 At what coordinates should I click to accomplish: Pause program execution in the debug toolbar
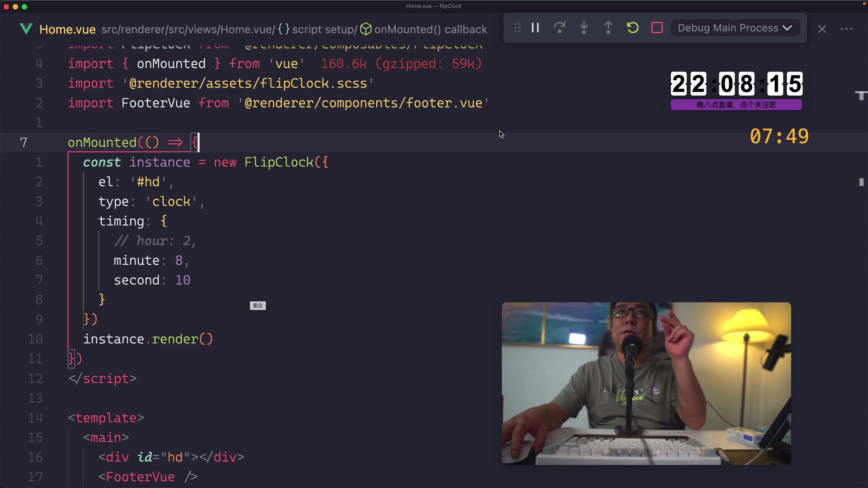tap(535, 28)
